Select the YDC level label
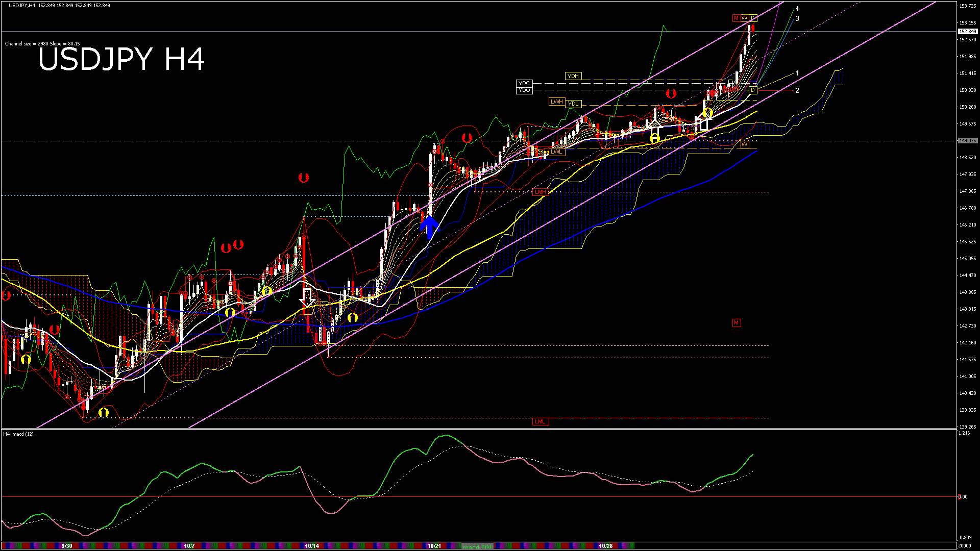This screenshot has width=980, height=551. 524,83
